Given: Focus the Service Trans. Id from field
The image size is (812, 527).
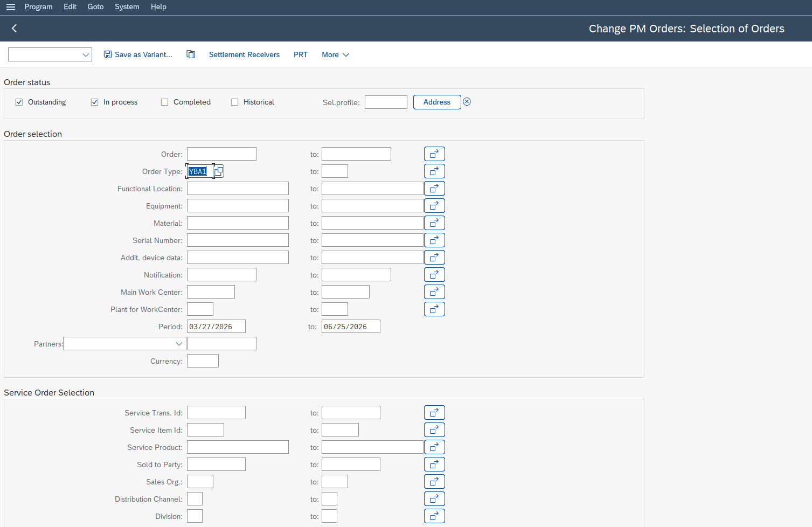Looking at the screenshot, I should [216, 413].
